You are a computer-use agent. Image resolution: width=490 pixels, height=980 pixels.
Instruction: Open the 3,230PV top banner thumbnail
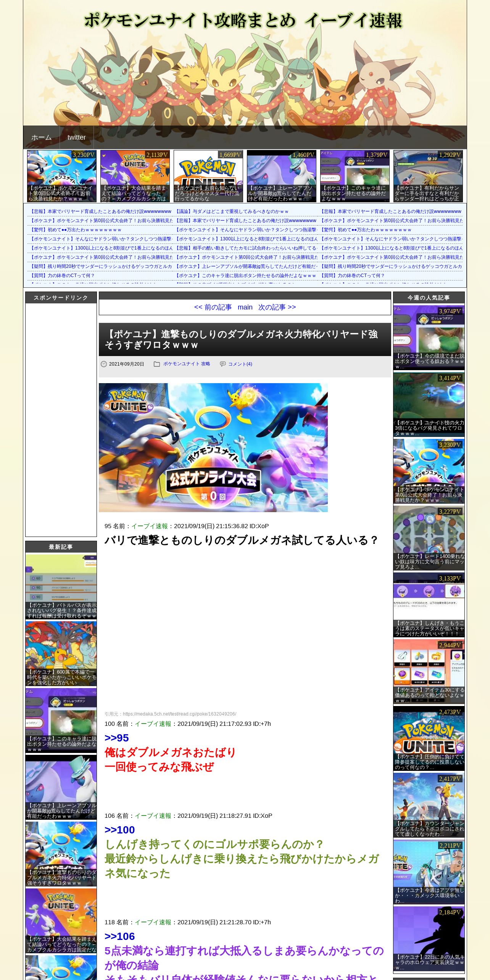[62, 176]
